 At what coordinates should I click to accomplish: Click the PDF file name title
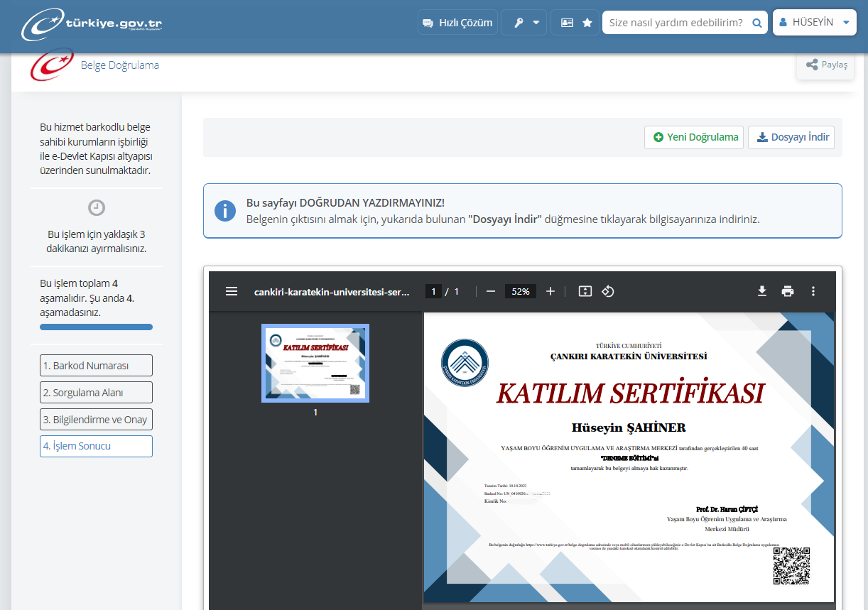click(x=332, y=291)
